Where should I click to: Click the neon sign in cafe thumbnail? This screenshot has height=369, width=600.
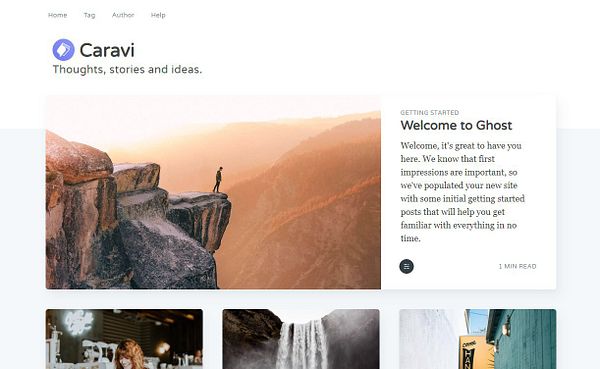pos(79,322)
